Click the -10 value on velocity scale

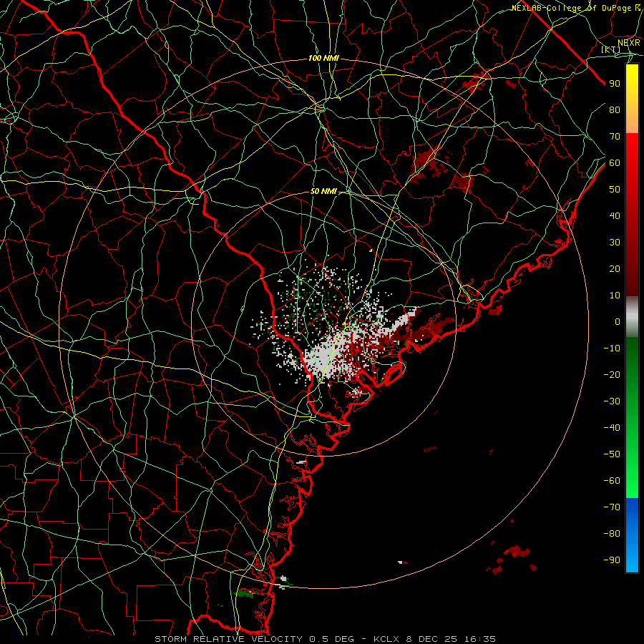pos(612,348)
